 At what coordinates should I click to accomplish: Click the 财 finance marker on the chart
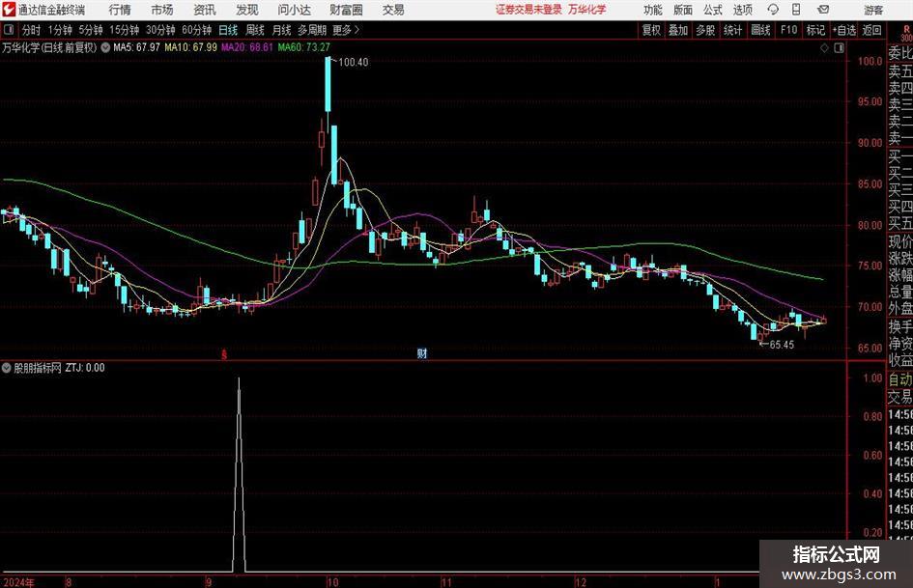(422, 353)
